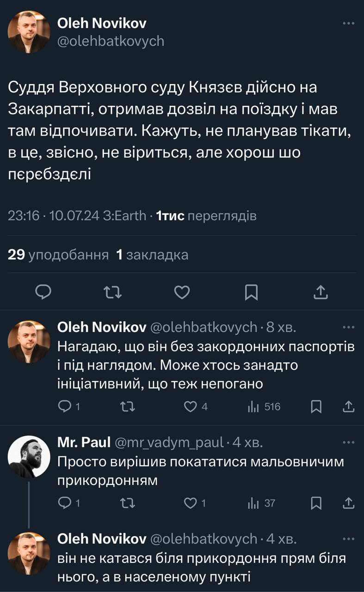This screenshot has height=592, width=364.
Task: Open @mr_vadym_paul profile handle
Action: click(x=168, y=443)
